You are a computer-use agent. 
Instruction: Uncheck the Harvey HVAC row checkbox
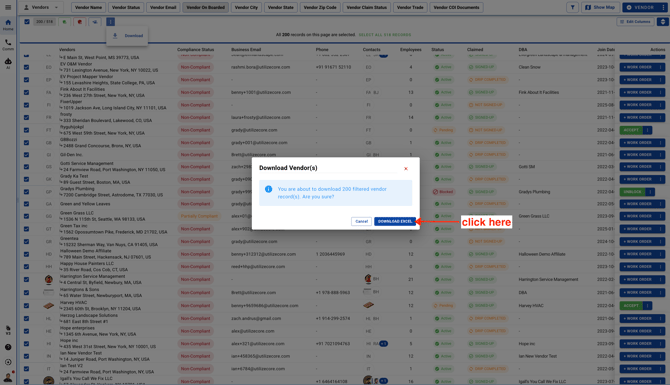point(26,306)
